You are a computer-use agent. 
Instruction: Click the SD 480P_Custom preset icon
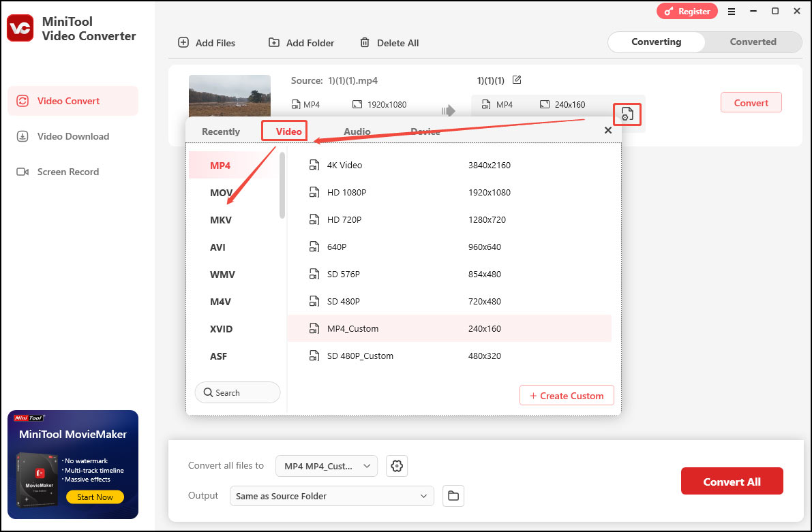click(x=314, y=356)
